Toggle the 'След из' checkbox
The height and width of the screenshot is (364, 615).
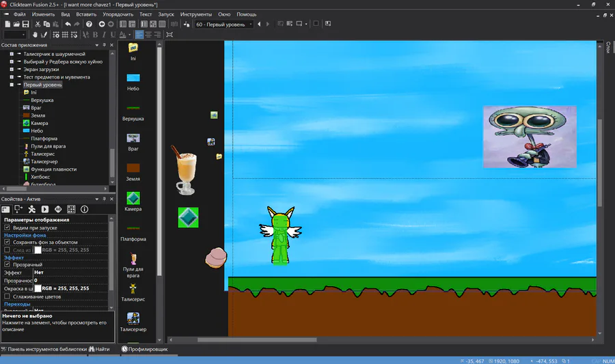tap(7, 250)
